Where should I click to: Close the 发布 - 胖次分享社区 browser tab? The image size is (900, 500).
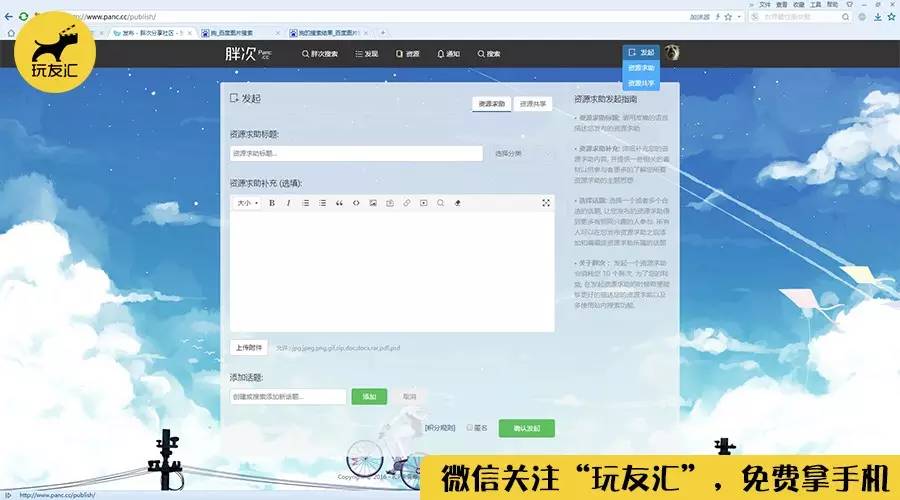coord(189,33)
